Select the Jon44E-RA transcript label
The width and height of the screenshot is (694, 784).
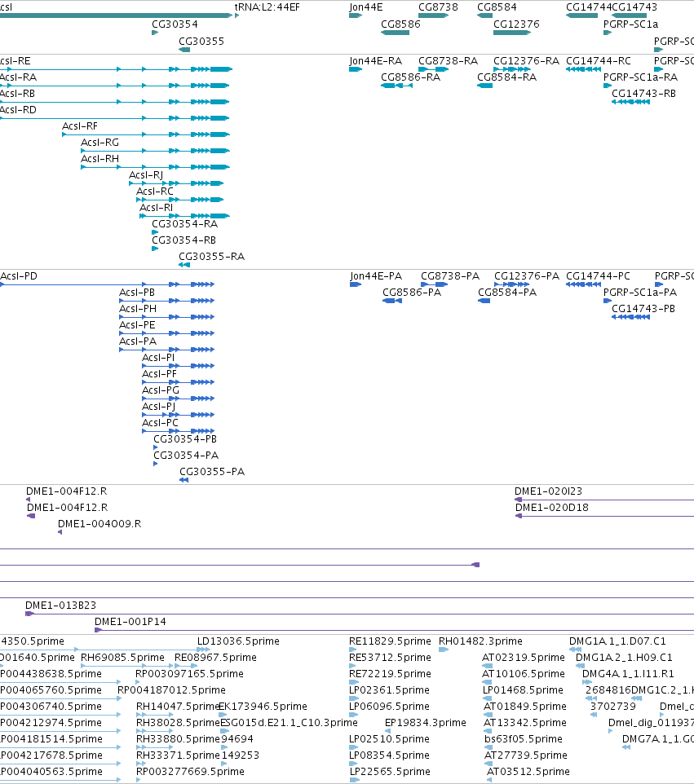[375, 61]
